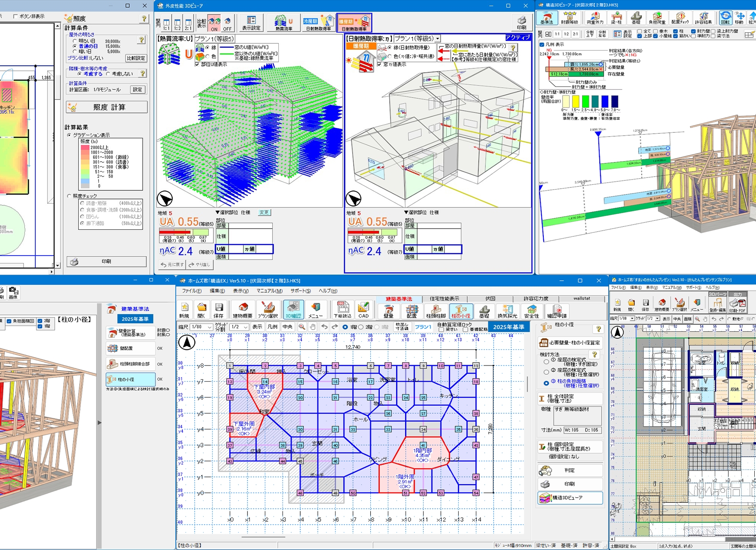756x550 pixels.
Task: Click the yellow wall ratio legend swatch
Action: click(576, 101)
